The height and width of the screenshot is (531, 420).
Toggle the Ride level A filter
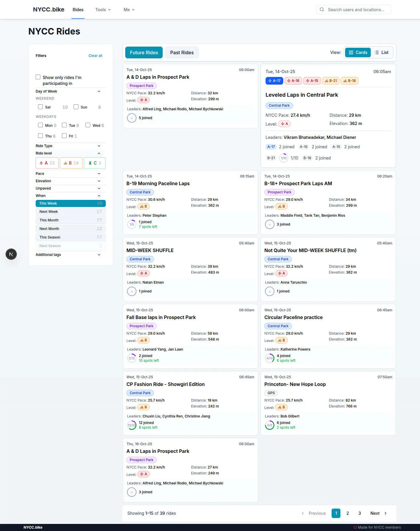(47, 163)
